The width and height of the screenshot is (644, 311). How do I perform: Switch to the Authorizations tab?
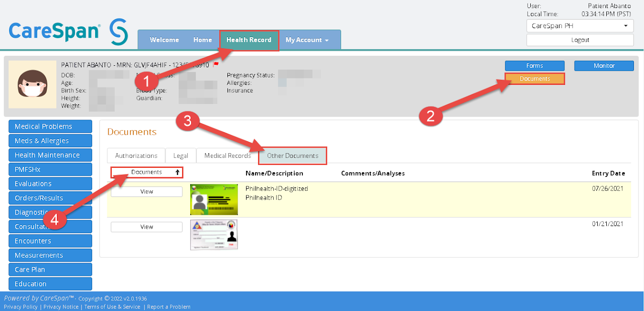(x=136, y=156)
